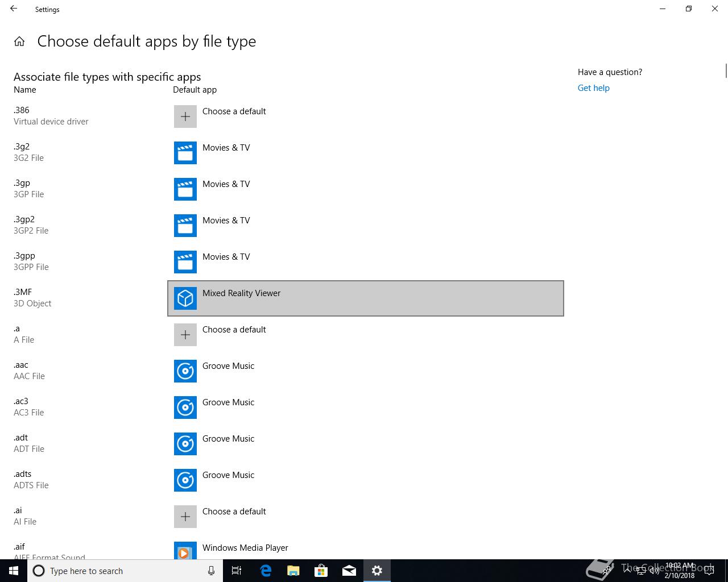Choose a default for .a files
Viewport: 728px width, 582px height.
pos(366,335)
